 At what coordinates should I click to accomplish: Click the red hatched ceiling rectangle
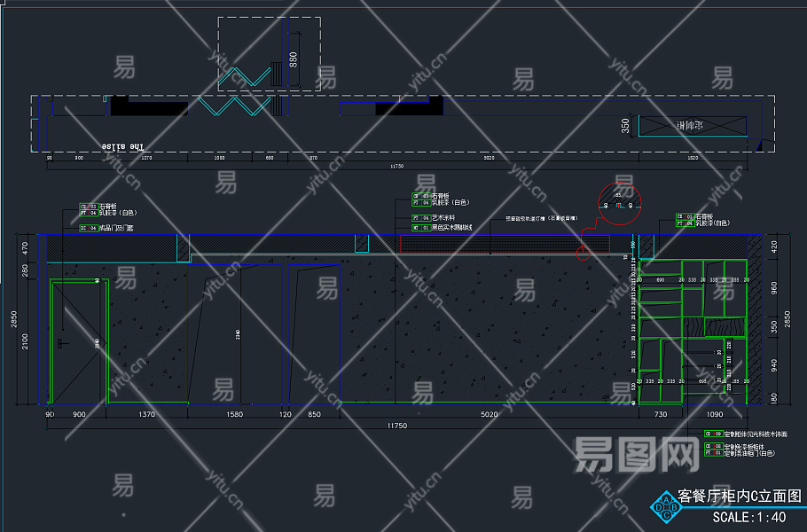pos(505,245)
